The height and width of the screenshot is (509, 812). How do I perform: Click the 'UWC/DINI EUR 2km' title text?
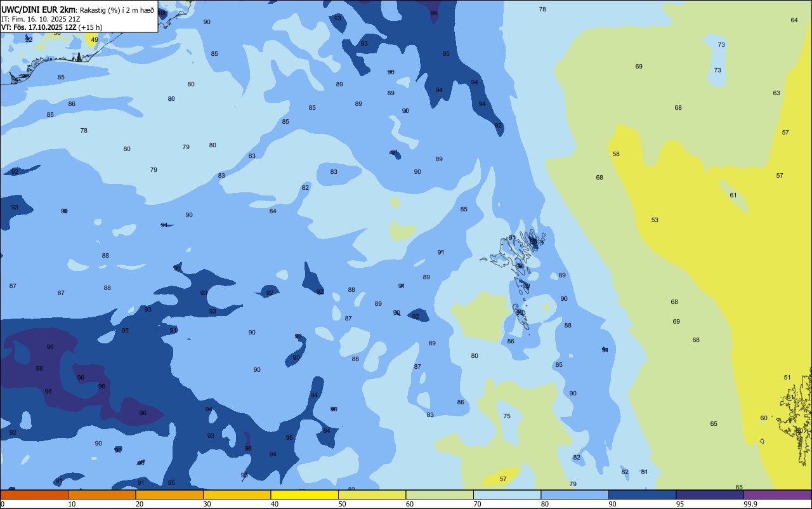39,10
